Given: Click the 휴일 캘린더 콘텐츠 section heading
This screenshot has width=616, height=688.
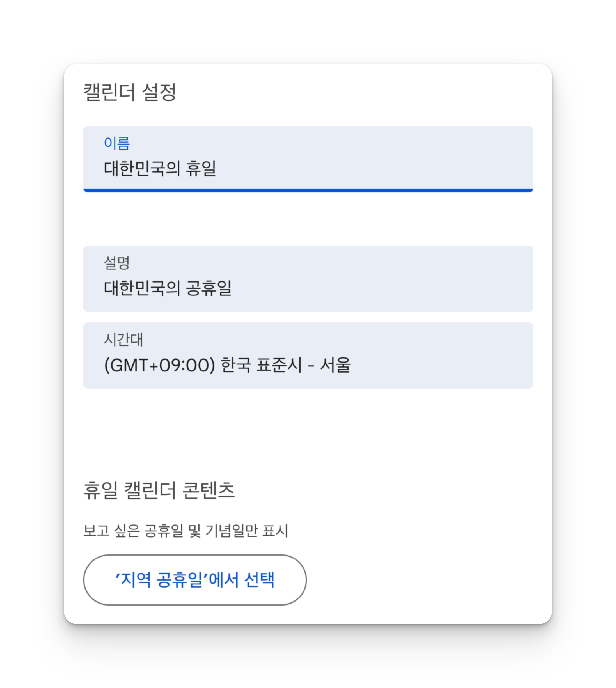Looking at the screenshot, I should (x=159, y=490).
